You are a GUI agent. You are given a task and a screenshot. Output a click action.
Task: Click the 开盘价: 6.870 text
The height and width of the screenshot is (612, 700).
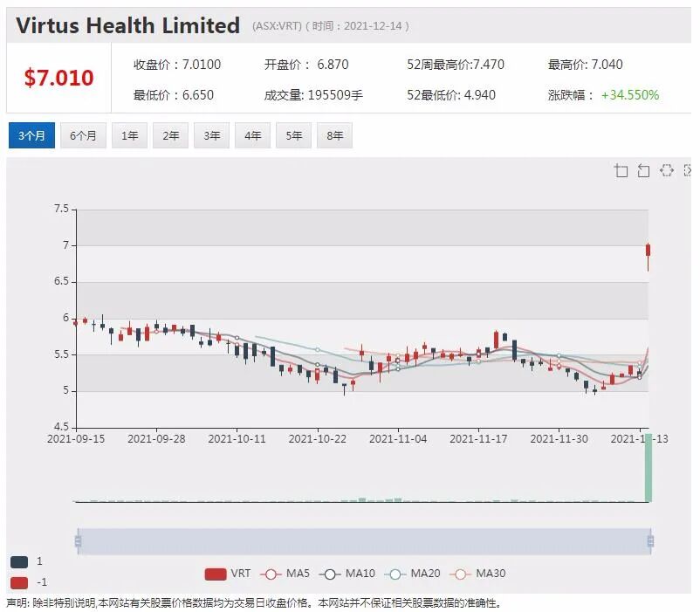pos(306,65)
